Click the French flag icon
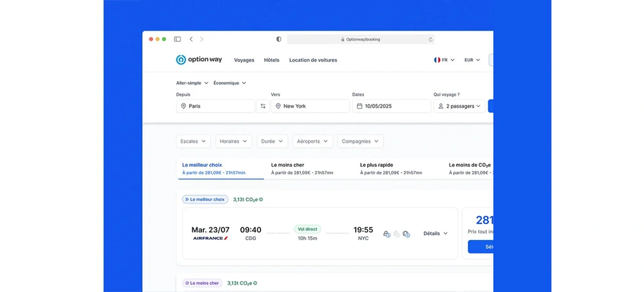The height and width of the screenshot is (292, 644). coord(437,60)
